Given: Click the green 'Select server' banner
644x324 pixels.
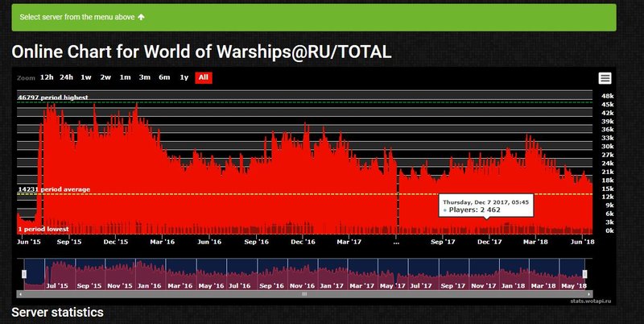Looking at the screenshot, I should [314, 17].
